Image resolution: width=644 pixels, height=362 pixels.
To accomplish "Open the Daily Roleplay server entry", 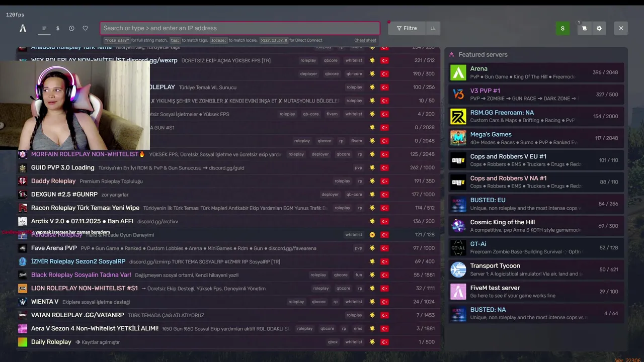I will click(x=228, y=342).
